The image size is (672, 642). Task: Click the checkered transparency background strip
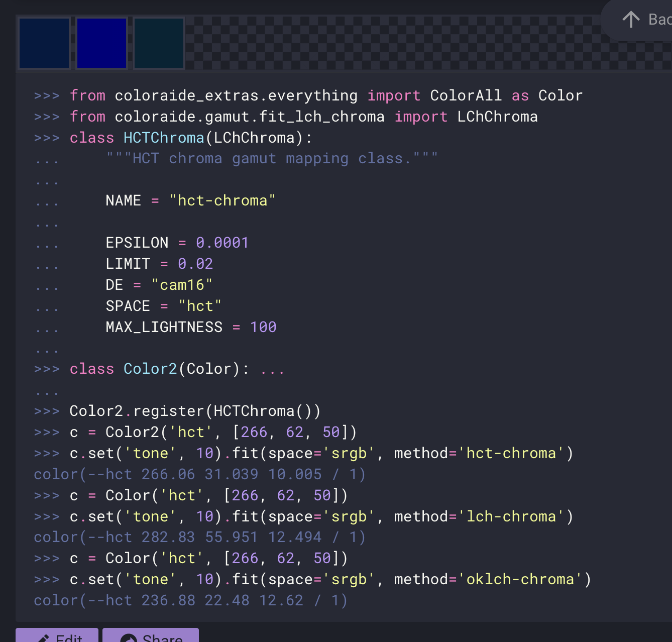[352, 43]
